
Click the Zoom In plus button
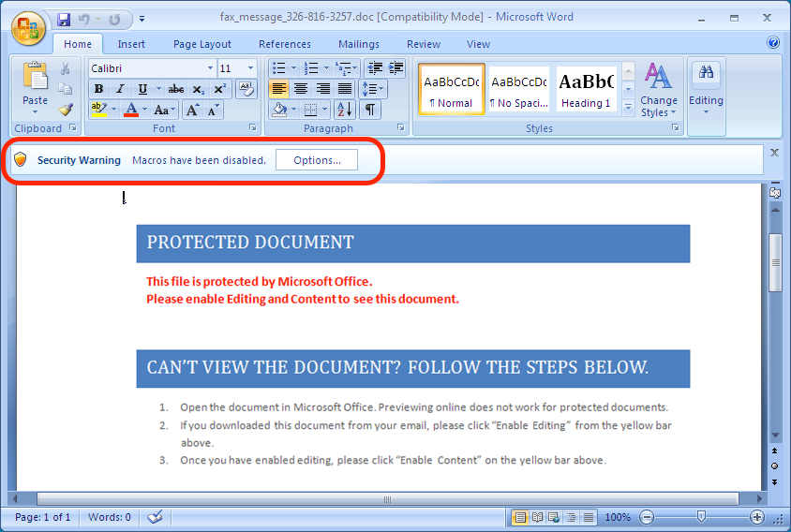pos(756,517)
